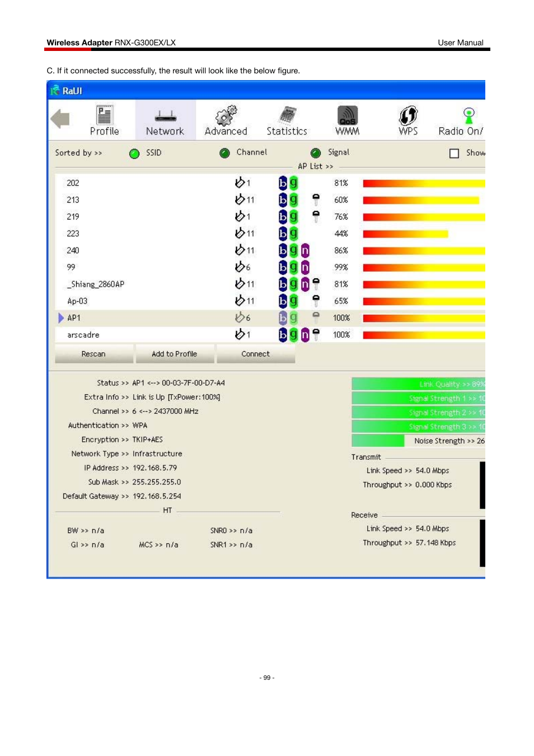Viewport: 534px width, 756px height.
Task: Click the key icon on arscadre row
Action: click(x=316, y=334)
